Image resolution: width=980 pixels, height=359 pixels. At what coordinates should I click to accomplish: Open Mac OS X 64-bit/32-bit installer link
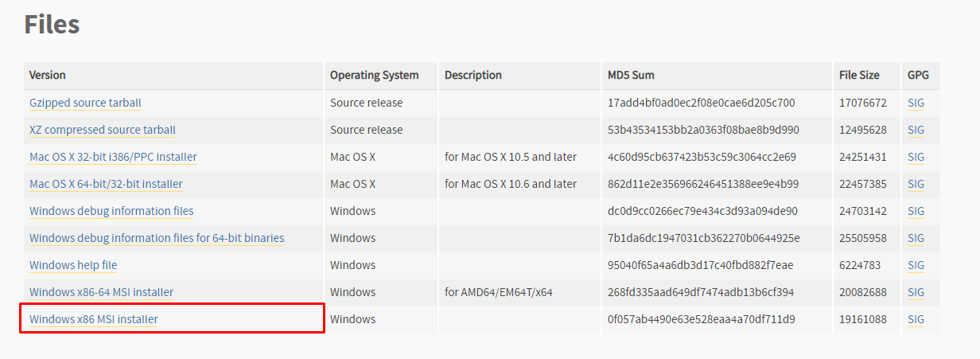tap(106, 184)
